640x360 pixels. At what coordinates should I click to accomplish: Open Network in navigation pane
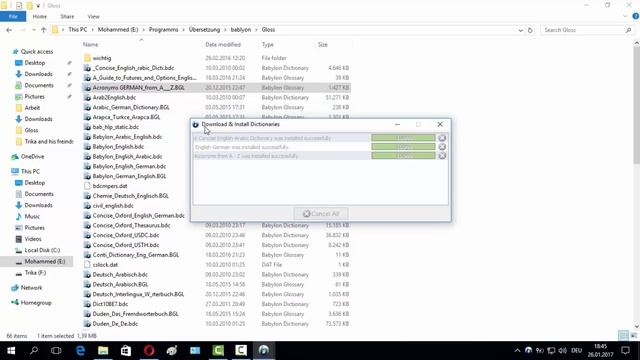coord(31,288)
